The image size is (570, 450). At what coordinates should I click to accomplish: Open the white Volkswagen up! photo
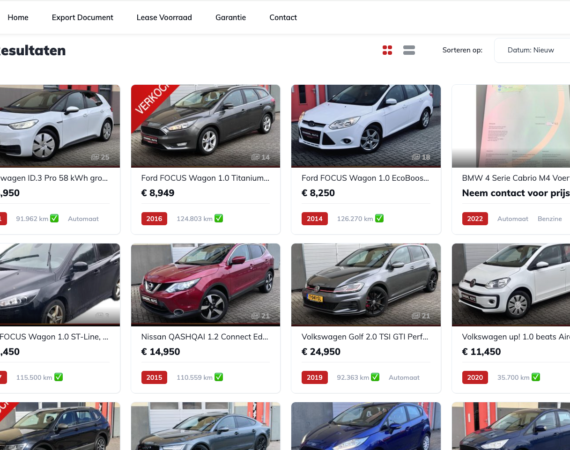coord(511,285)
